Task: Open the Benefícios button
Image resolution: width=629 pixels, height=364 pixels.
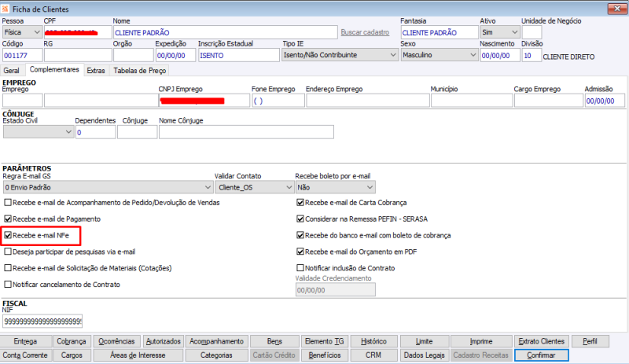Action: pyautogui.click(x=325, y=355)
